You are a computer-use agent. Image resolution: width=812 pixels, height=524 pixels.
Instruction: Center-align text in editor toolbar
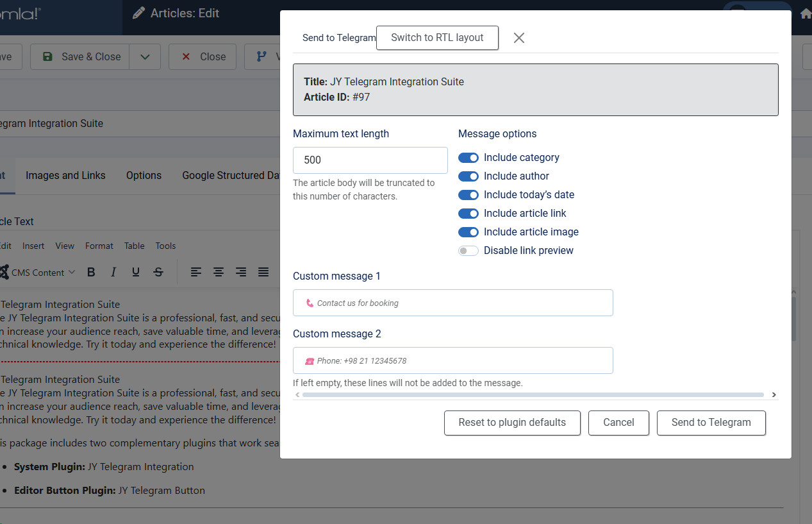click(x=219, y=273)
